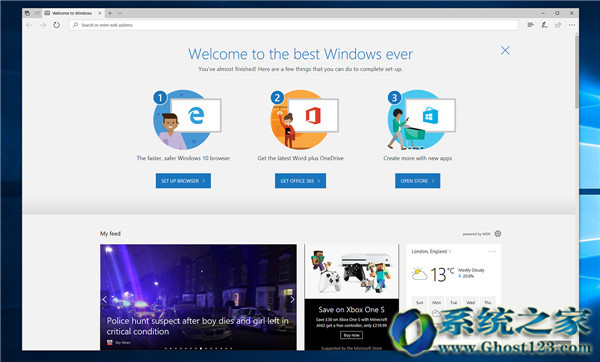Viewport: 600px width, 362px height.
Task: Minimize the Edge window
Action: tap(543, 13)
